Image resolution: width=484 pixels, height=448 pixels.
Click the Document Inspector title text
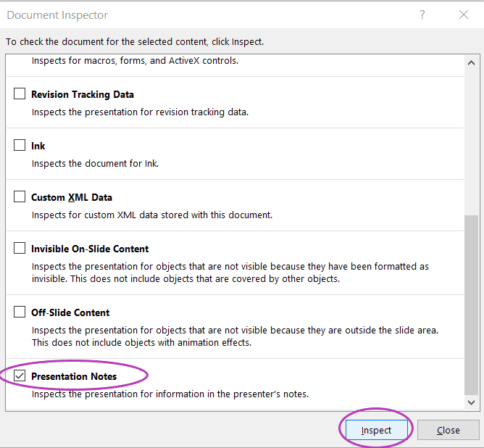(57, 14)
